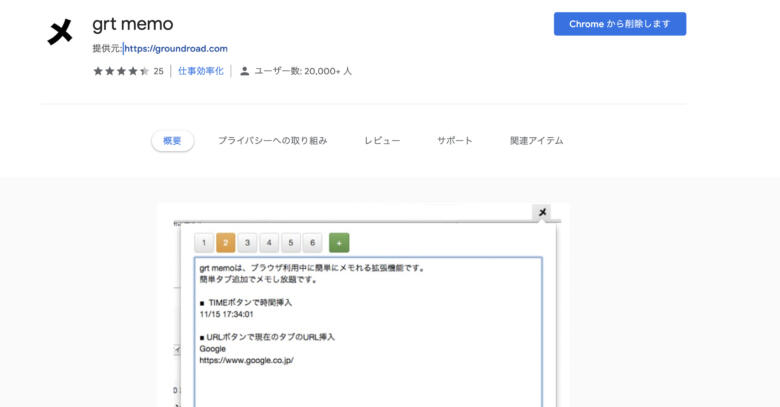The height and width of the screenshot is (407, 780).
Task: Click the user count person icon
Action: (244, 71)
